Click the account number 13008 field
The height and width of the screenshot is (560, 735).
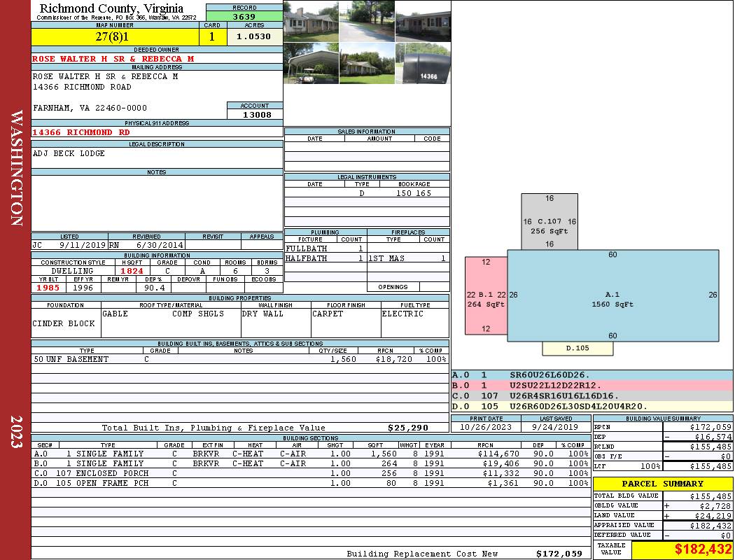coord(255,114)
